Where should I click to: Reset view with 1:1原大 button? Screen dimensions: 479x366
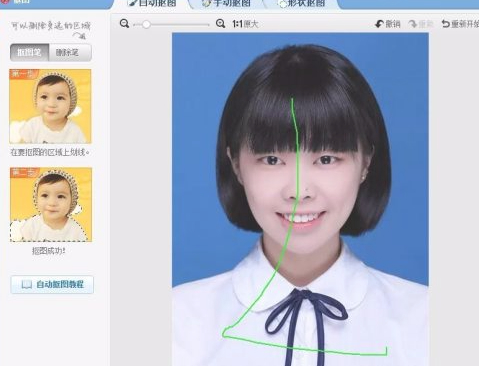coord(245,24)
